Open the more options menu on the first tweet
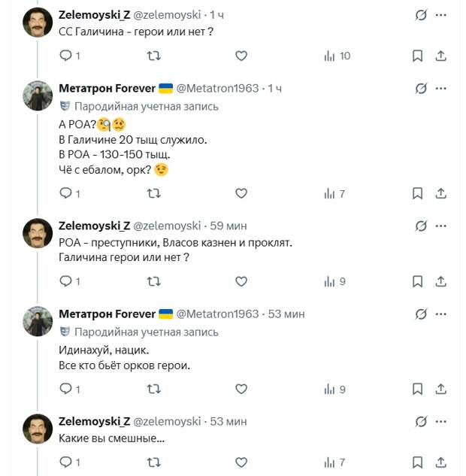The width and height of the screenshot is (466, 476). tap(441, 15)
